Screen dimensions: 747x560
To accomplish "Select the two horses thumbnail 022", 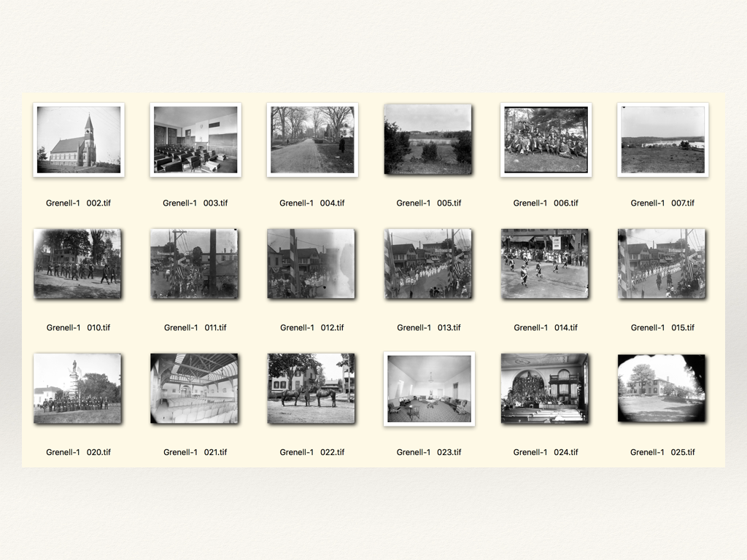I will pyautogui.click(x=311, y=389).
